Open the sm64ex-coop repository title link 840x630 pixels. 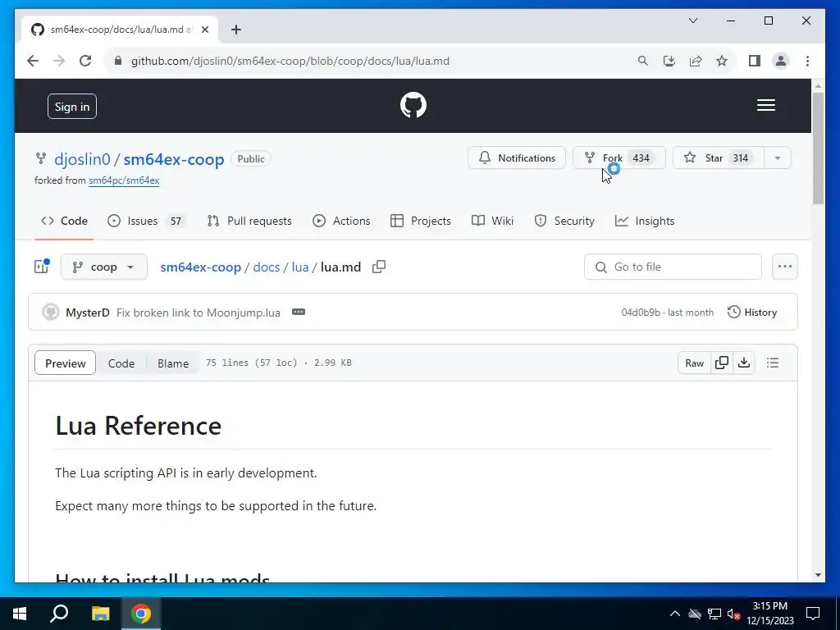click(174, 159)
